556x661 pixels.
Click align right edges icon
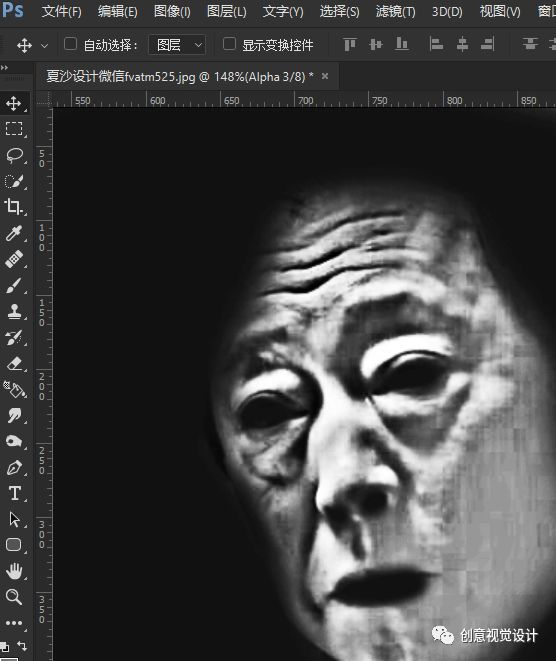click(488, 44)
